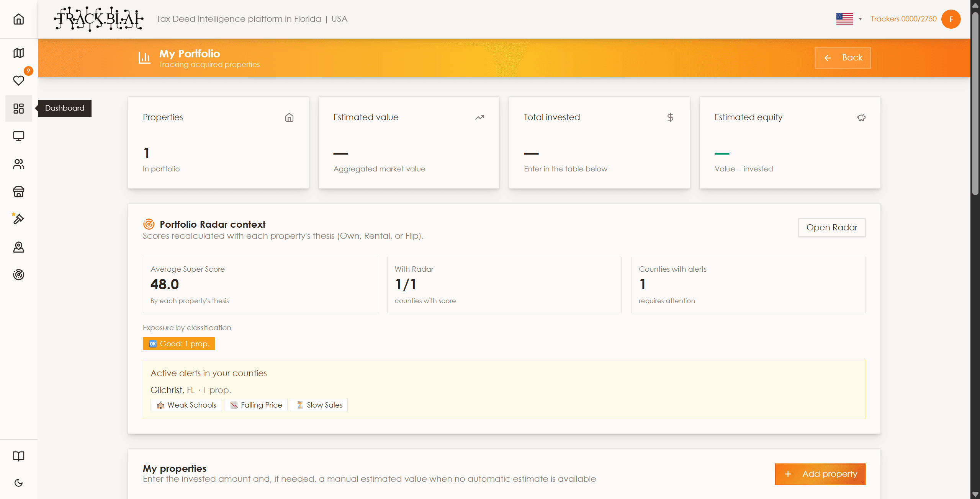Open the monitor screen icon in sidebar
The height and width of the screenshot is (499, 980).
18,136
